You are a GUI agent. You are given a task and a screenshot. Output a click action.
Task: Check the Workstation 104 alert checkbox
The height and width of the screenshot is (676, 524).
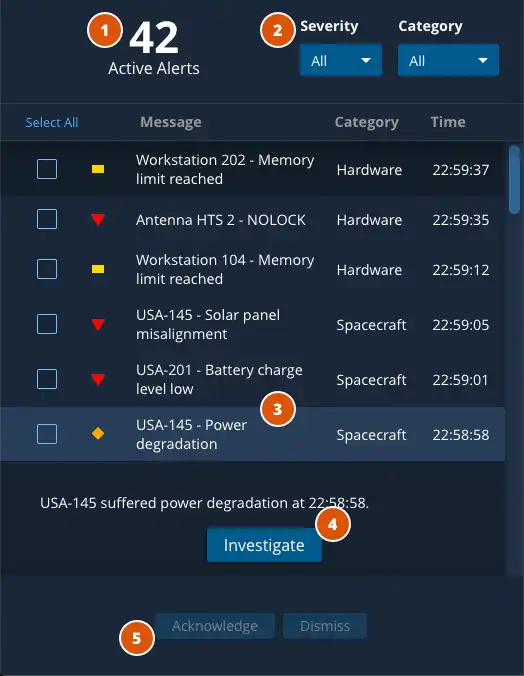(x=47, y=269)
